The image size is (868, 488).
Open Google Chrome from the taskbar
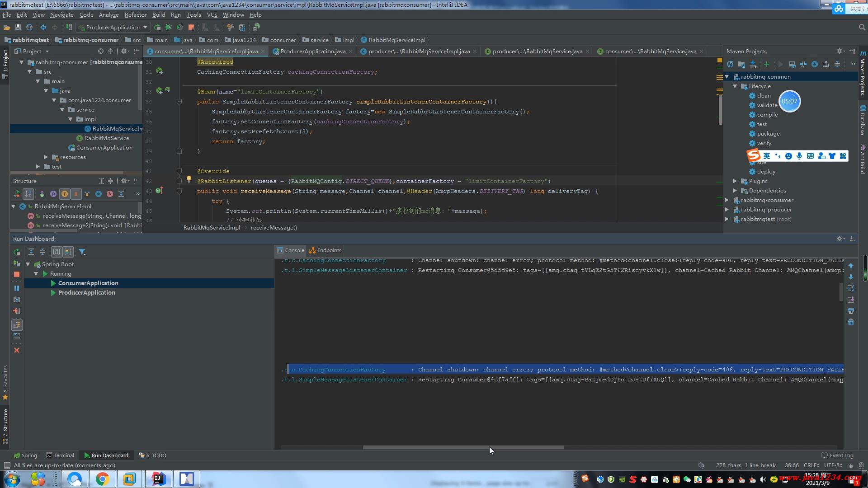(103, 479)
